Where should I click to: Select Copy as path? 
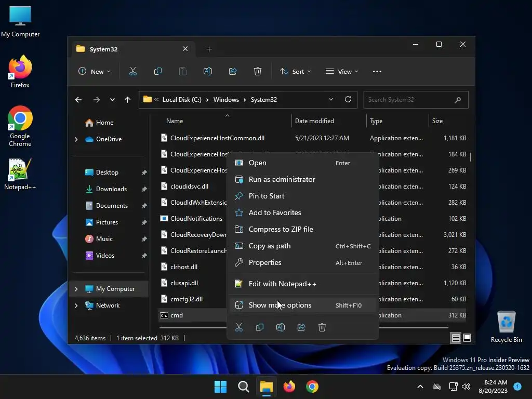pyautogui.click(x=303, y=246)
